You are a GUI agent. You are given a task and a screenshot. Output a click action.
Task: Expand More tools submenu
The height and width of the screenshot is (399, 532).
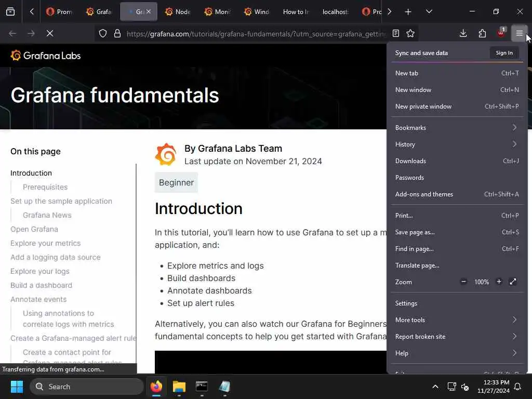tap(457, 320)
